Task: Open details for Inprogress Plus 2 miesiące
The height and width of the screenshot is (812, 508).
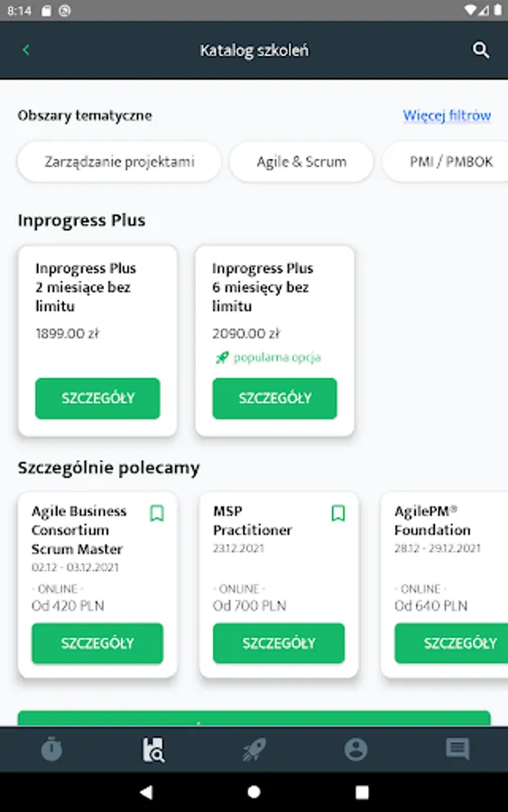Action: [x=97, y=398]
